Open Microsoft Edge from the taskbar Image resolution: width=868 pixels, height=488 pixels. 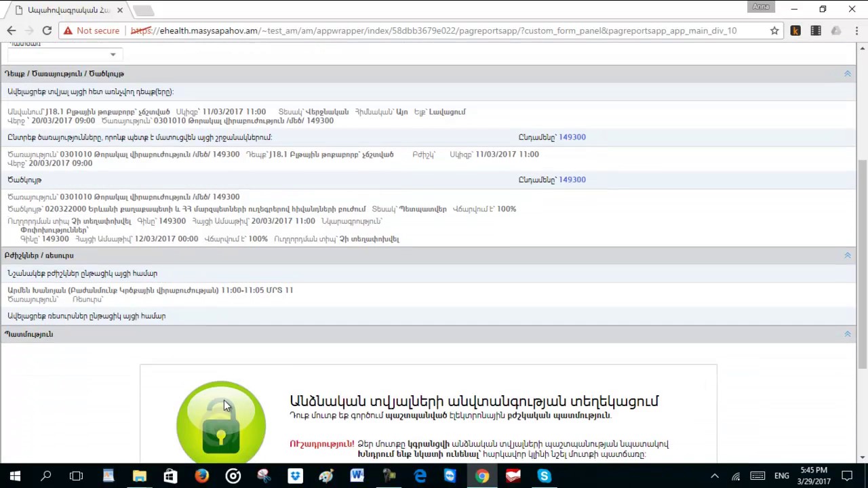click(420, 476)
